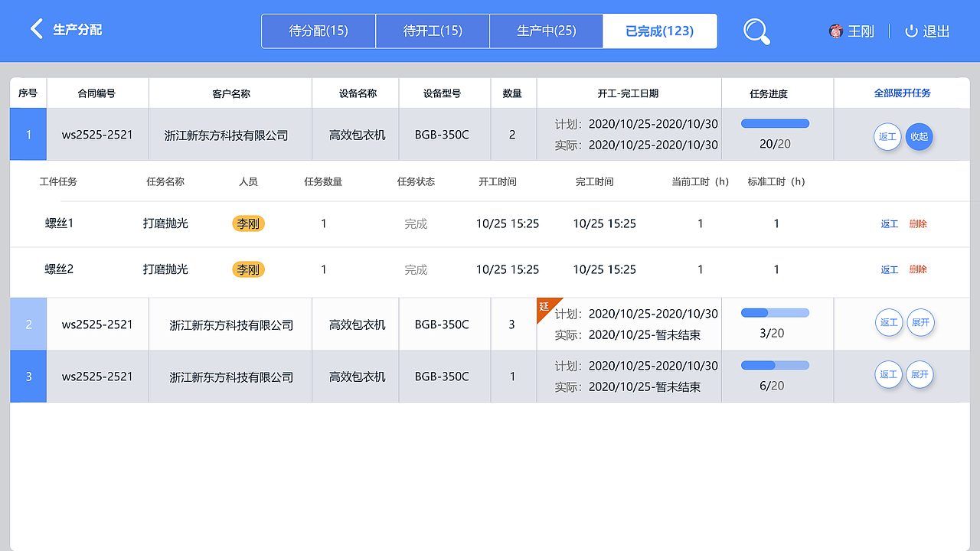Delete the 螺丝2 task
Screen dimensions: 980x551
[x=918, y=270]
